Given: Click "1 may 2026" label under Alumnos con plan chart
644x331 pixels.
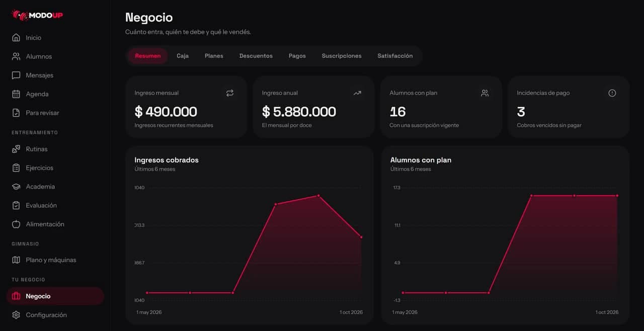Looking at the screenshot, I should tap(405, 312).
